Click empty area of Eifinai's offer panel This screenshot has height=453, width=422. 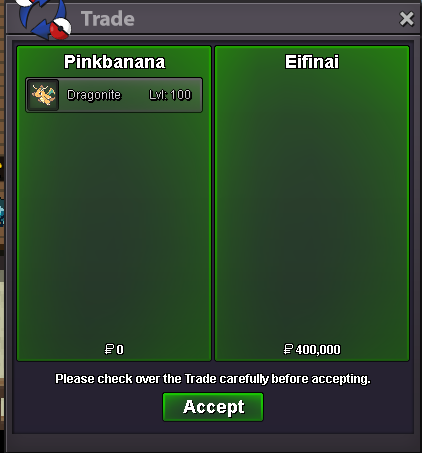click(x=312, y=207)
